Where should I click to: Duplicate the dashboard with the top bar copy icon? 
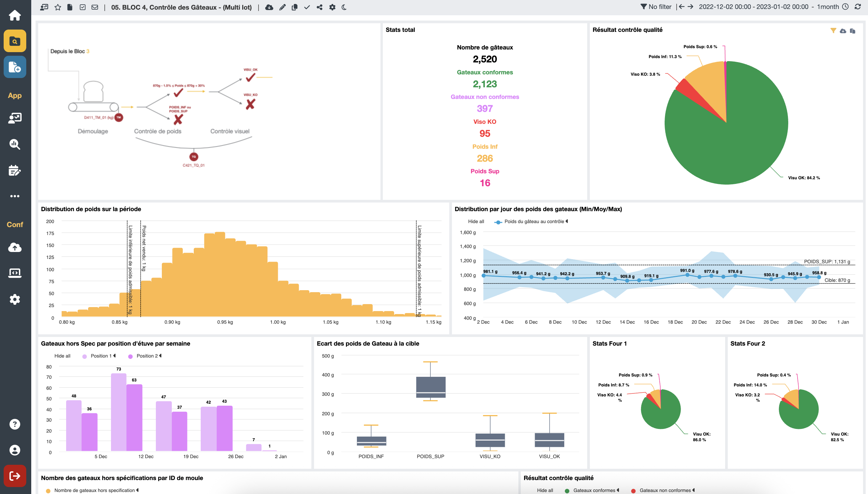point(294,7)
